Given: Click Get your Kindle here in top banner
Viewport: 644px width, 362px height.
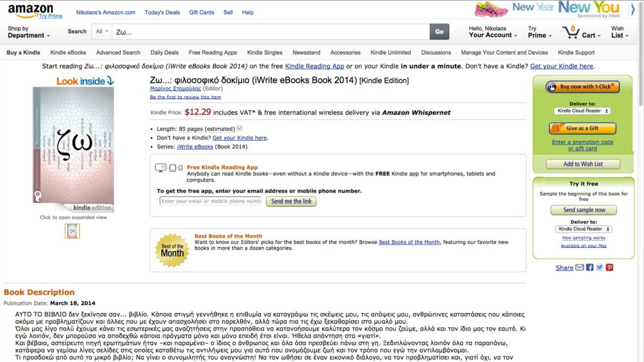Looking at the screenshot, I should click(562, 66).
